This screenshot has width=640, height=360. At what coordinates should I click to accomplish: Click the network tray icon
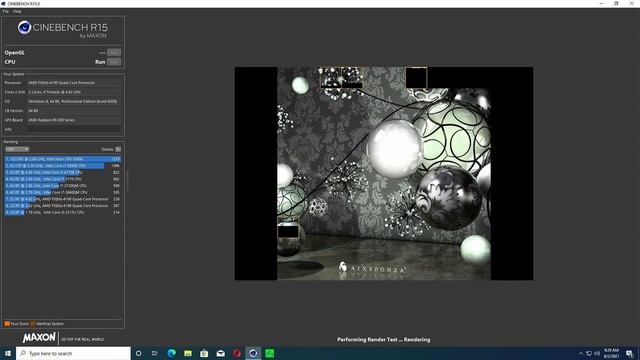[589, 353]
